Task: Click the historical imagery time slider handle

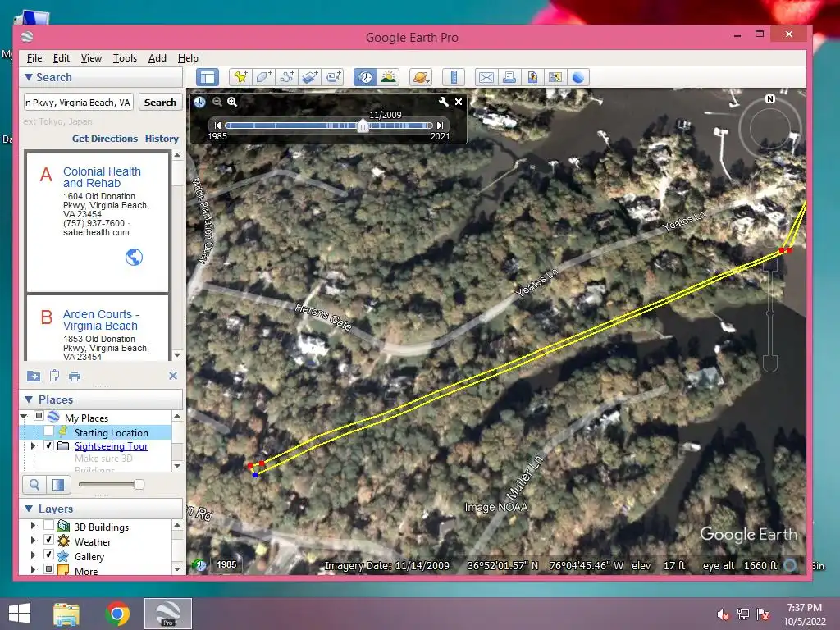Action: click(363, 126)
